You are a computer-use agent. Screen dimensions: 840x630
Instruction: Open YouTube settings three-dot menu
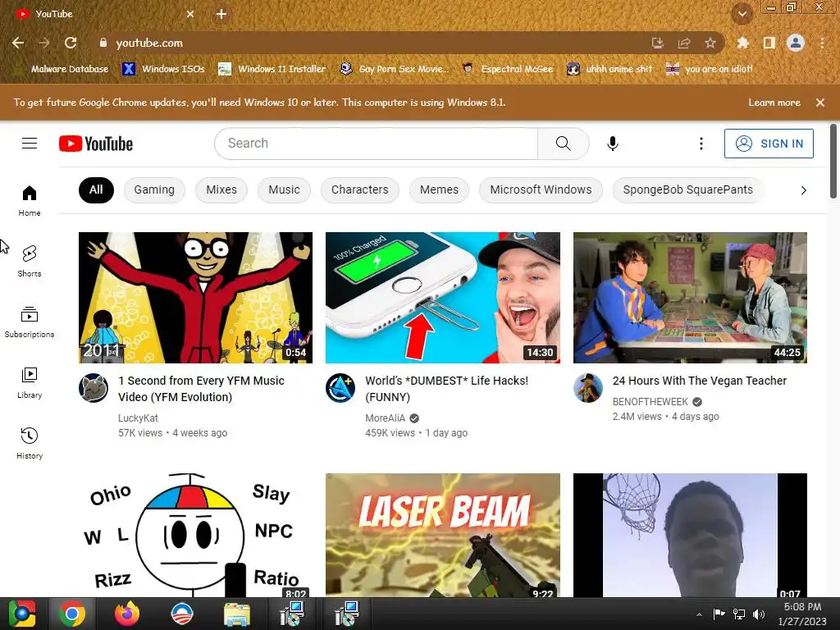701,144
